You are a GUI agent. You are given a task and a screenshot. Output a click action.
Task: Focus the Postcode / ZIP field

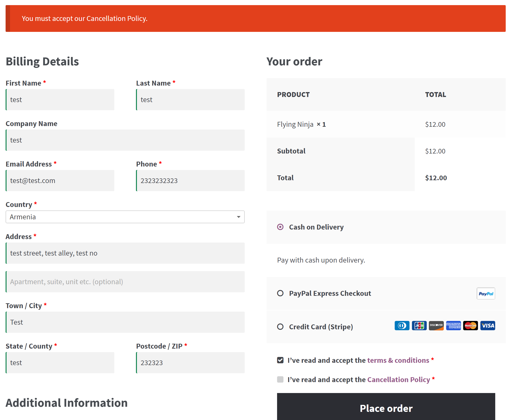click(190, 363)
